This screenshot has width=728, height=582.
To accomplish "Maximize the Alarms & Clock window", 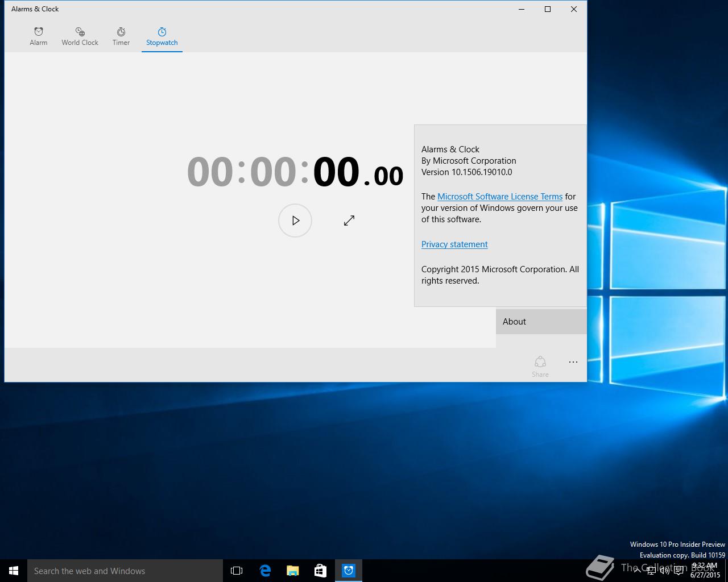I will pos(548,9).
